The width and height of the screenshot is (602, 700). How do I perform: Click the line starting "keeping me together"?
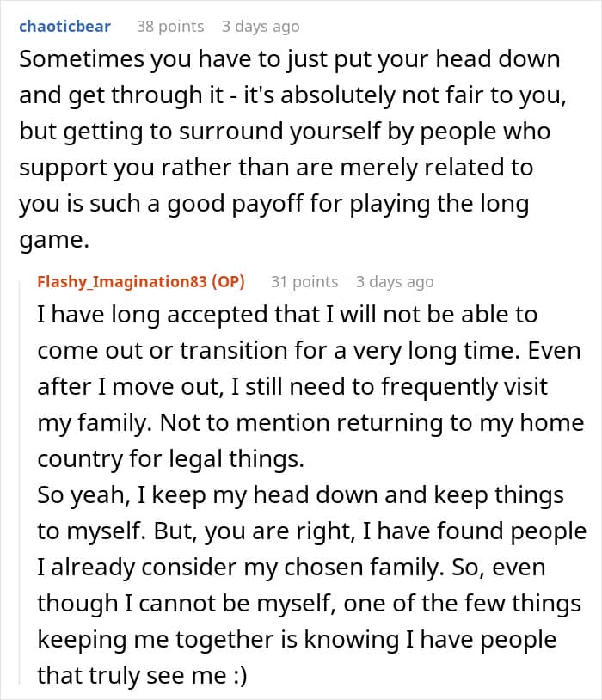[297, 640]
